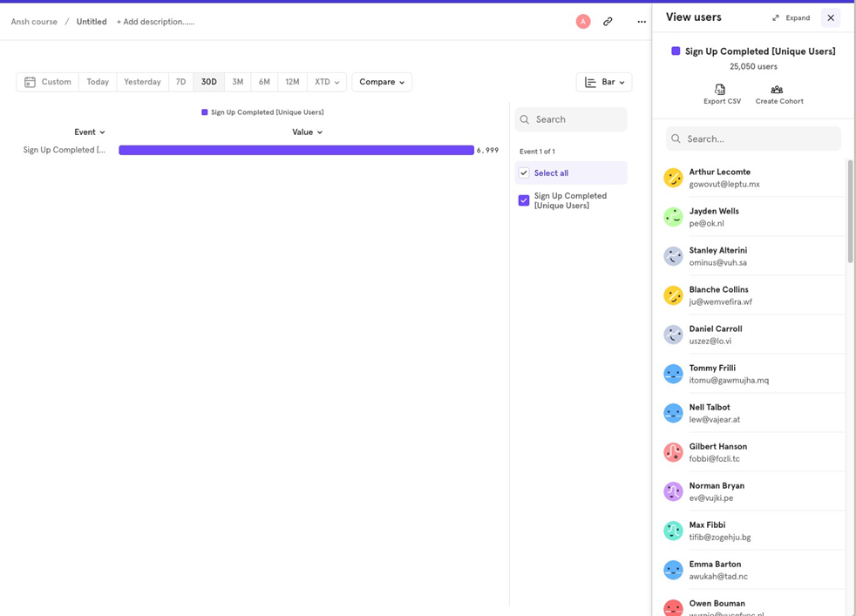Click Arthur Lecomte's avatar icon
Screen dimensions: 856x616
point(673,177)
